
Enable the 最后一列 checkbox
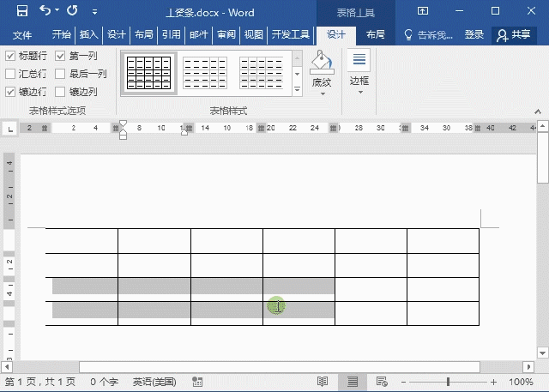tap(60, 74)
